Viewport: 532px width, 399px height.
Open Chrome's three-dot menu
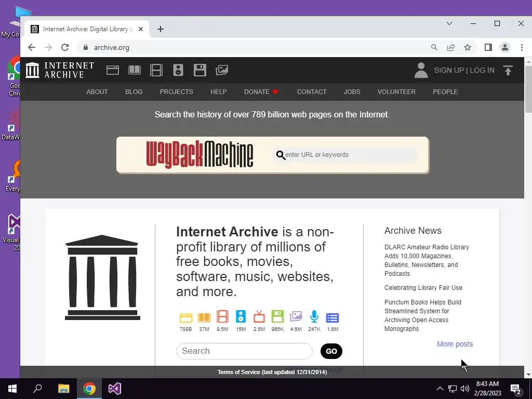point(522,47)
